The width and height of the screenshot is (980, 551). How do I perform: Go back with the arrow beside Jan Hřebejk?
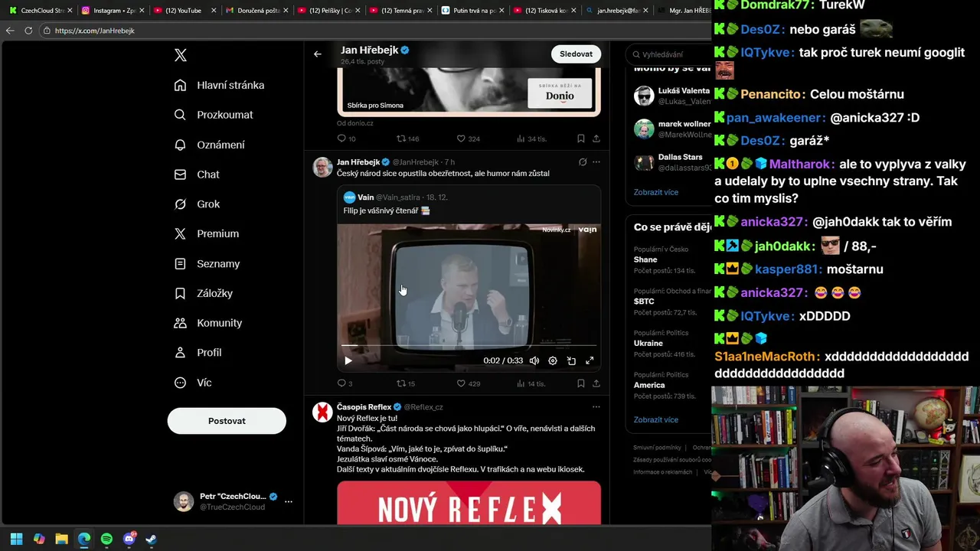(317, 54)
